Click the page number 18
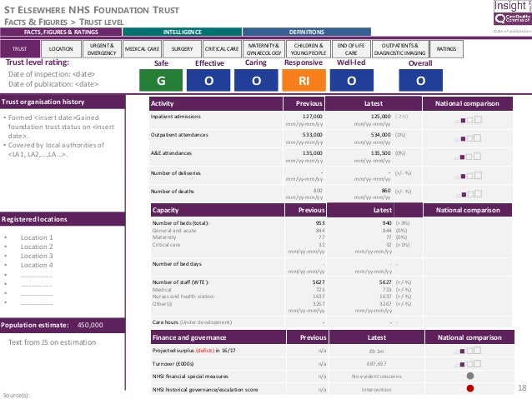Viewport: 532px width, 399px height. coord(522,388)
